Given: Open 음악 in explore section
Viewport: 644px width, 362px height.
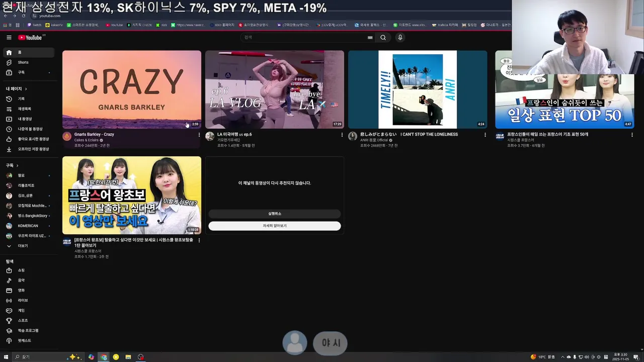Looking at the screenshot, I should coord(29,280).
